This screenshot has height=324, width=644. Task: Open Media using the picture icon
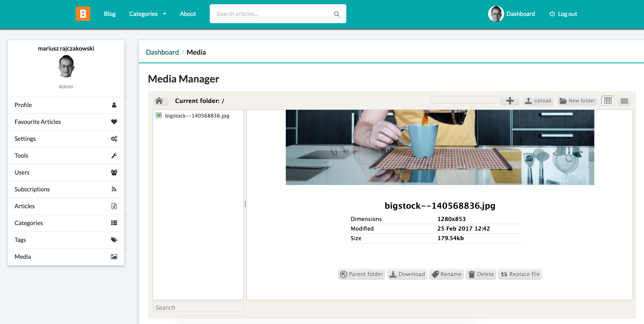point(114,256)
